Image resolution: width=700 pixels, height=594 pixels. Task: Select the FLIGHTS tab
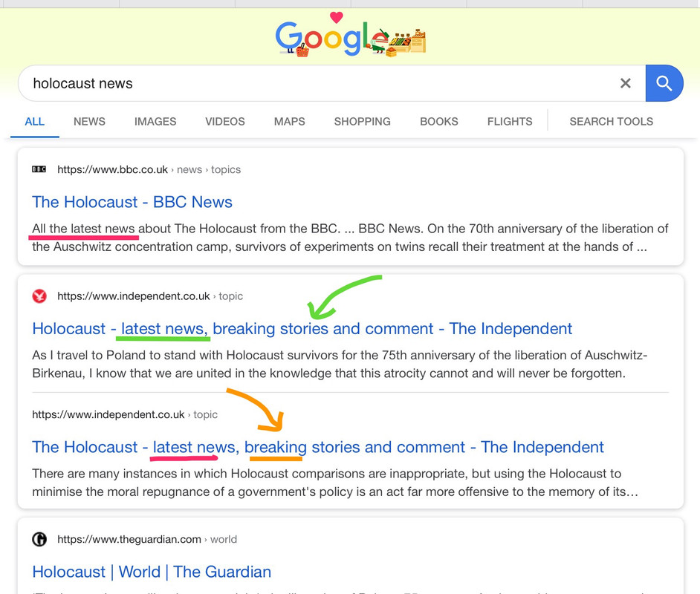point(510,122)
